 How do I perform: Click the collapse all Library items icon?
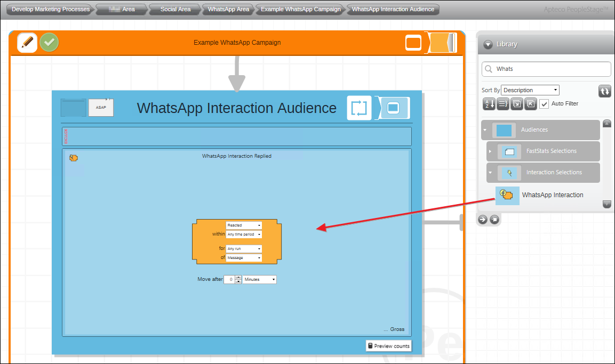[530, 104]
